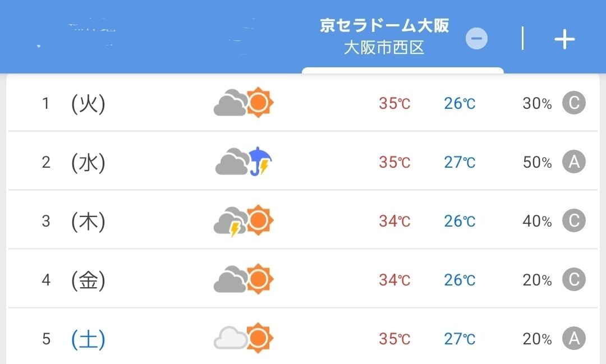Screen dimensions: 606x364
Task: Select the blue 5 (土) day label
Action: [74, 339]
